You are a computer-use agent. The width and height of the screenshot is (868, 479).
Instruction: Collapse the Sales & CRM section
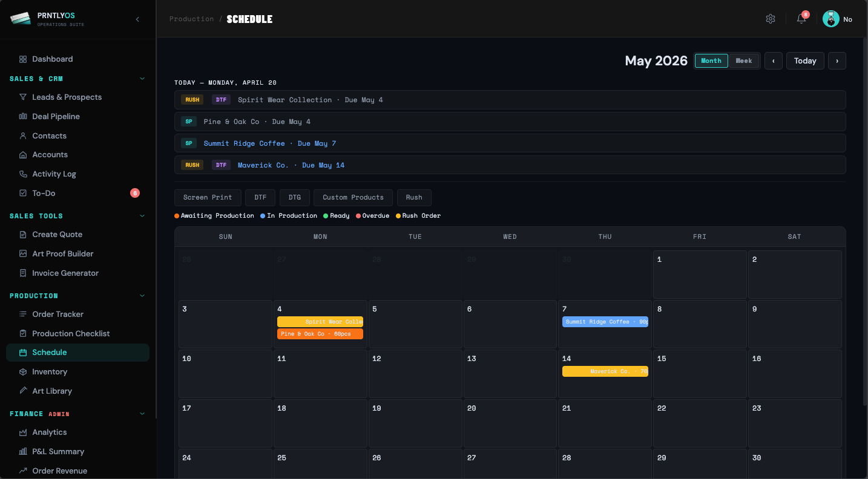[142, 79]
